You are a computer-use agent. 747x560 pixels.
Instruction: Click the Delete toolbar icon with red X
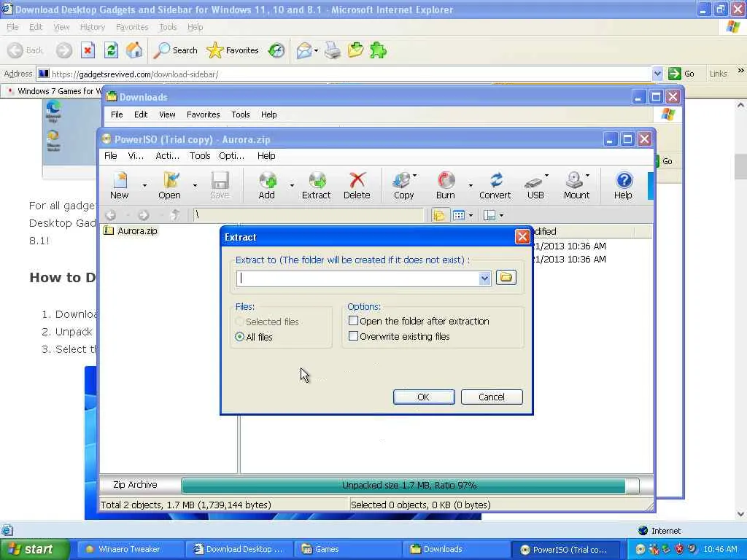click(357, 185)
